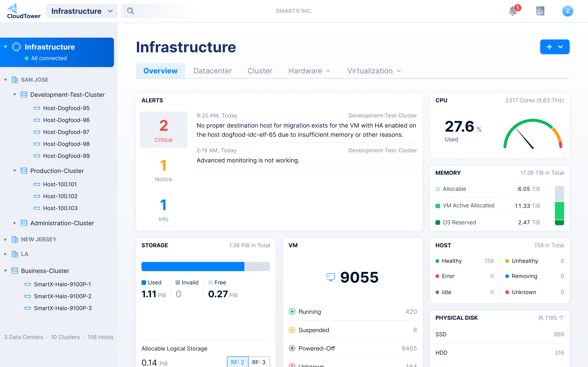Click the Production-Cluster cluster icon
Viewport: 588px width, 367px height.
tap(24, 171)
